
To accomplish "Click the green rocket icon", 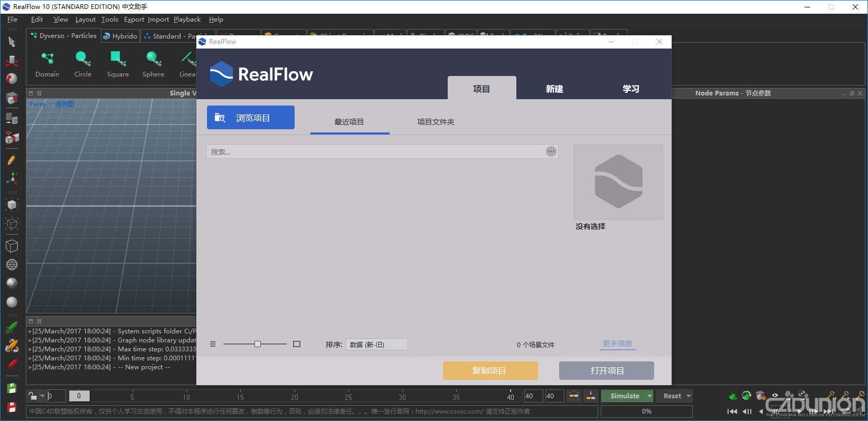I will (x=12, y=328).
